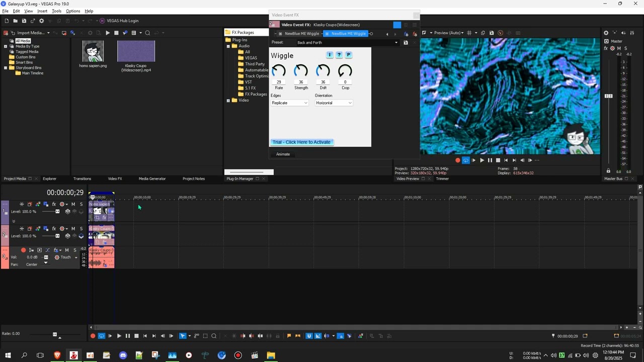Image resolution: width=644 pixels, height=362 pixels.
Task: Click the Crop knob in Wiggle
Action: (345, 71)
